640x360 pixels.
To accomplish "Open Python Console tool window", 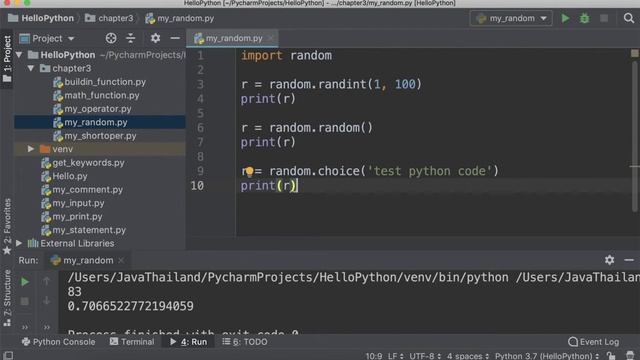I will pos(58,342).
